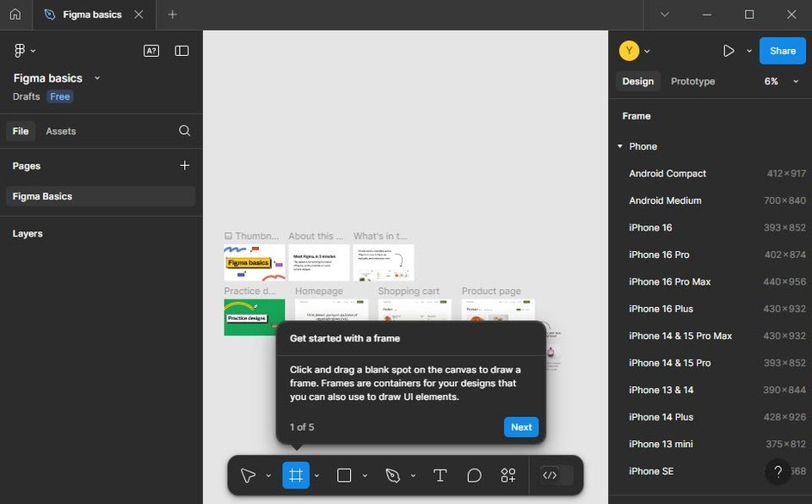This screenshot has height=504, width=812.
Task: Select the Move tool arrow
Action: tap(248, 475)
